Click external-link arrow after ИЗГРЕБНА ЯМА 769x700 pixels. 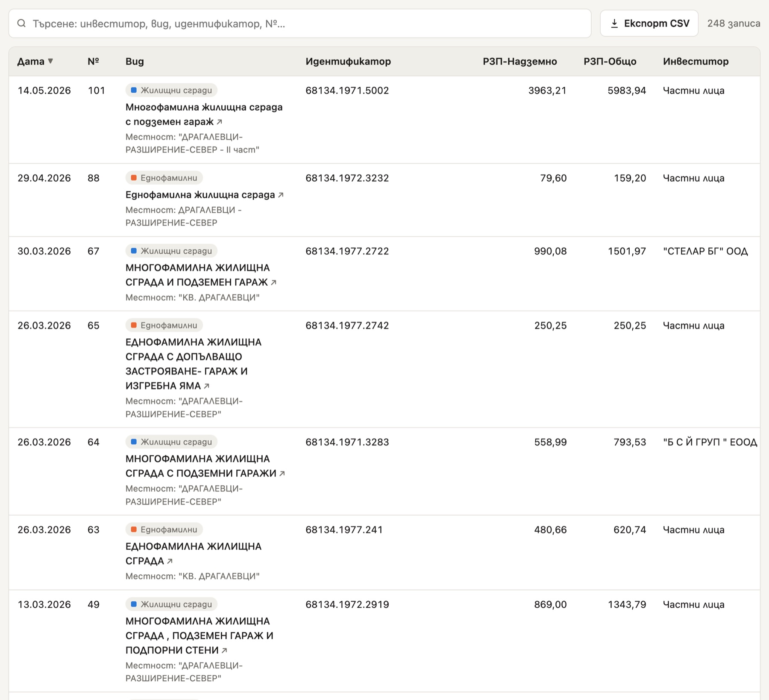point(206,386)
